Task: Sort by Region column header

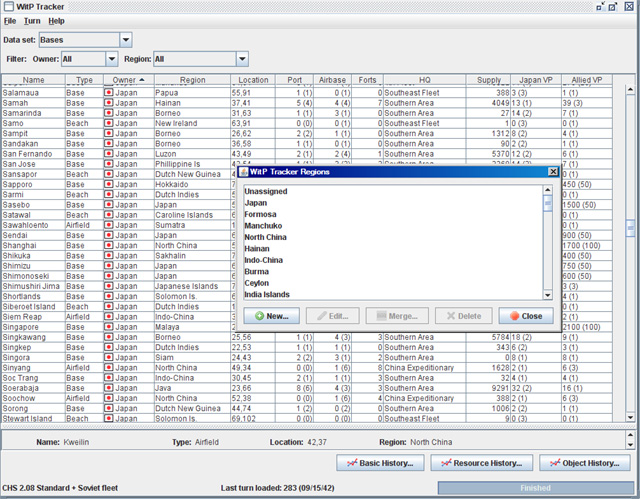Action: [x=192, y=80]
